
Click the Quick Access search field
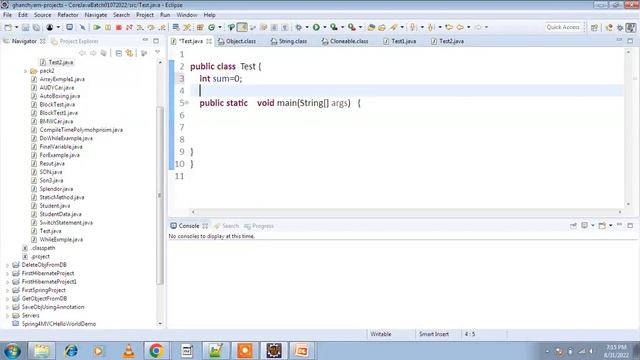pos(563,27)
